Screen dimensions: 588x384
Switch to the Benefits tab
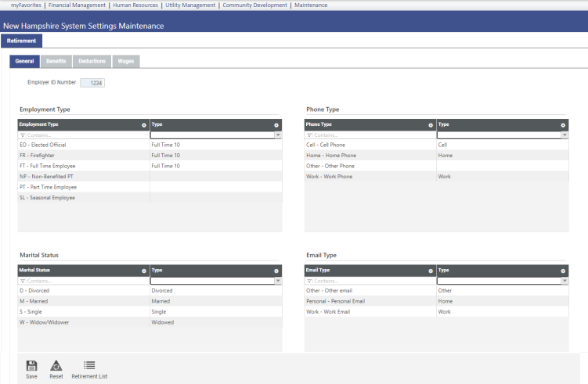click(56, 61)
